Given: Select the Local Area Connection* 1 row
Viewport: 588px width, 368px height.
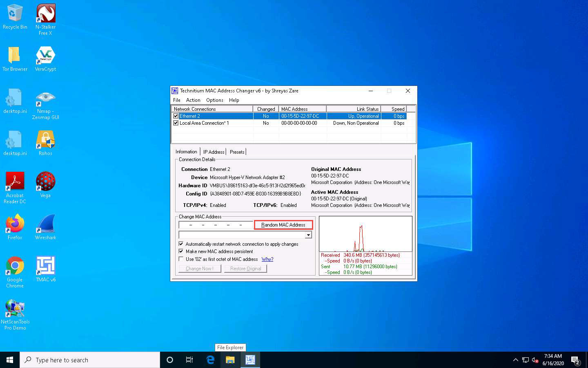Looking at the screenshot, I should (289, 123).
